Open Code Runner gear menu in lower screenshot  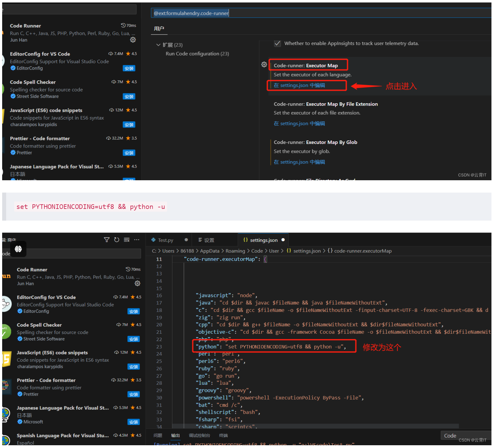[x=138, y=283]
